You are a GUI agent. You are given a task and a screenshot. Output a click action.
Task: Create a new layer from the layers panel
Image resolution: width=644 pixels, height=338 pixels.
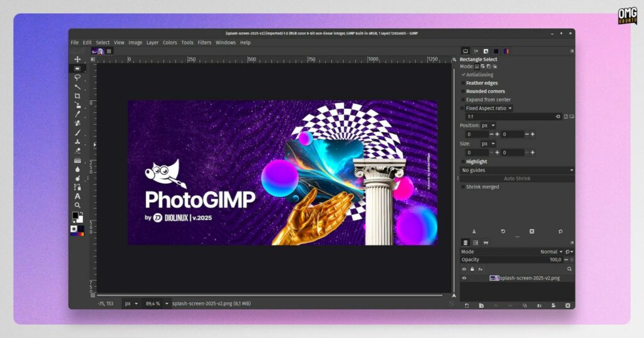point(467,305)
